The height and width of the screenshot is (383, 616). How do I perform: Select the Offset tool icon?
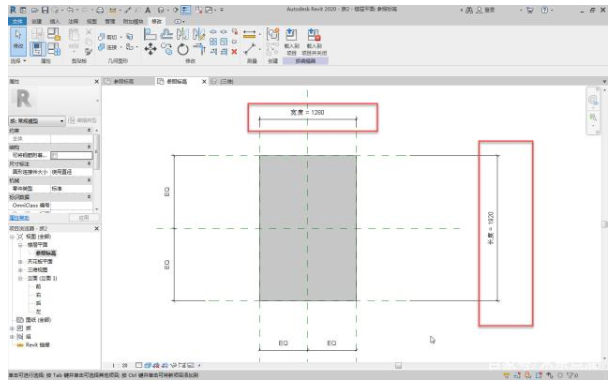pos(166,34)
